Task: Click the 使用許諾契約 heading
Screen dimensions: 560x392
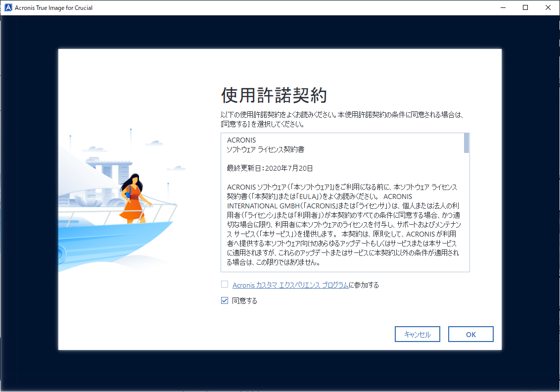Action: [274, 95]
